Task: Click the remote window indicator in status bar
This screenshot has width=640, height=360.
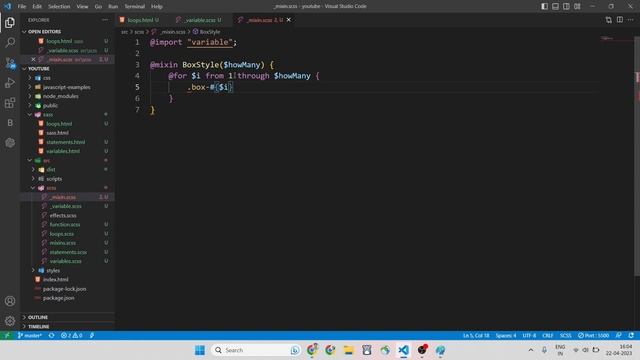Action: [x=7, y=335]
